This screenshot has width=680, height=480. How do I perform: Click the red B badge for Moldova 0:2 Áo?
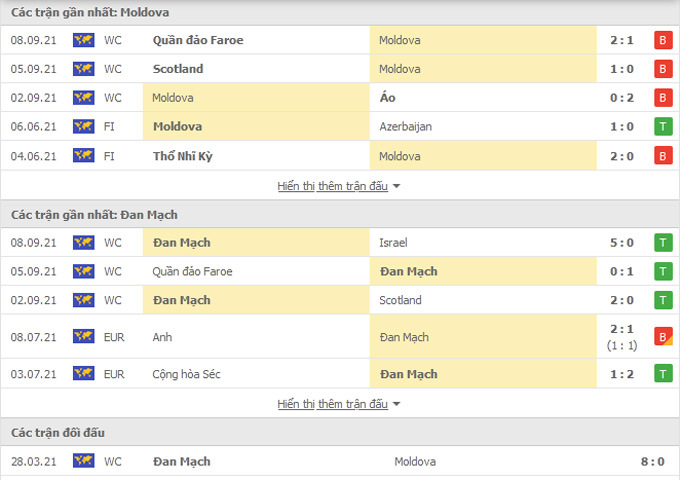point(663,98)
